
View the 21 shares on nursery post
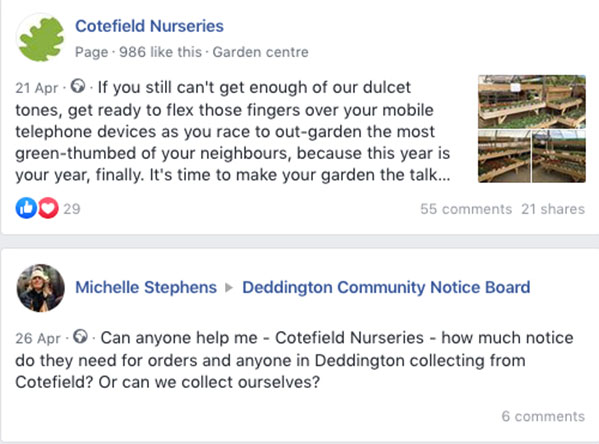(x=553, y=209)
